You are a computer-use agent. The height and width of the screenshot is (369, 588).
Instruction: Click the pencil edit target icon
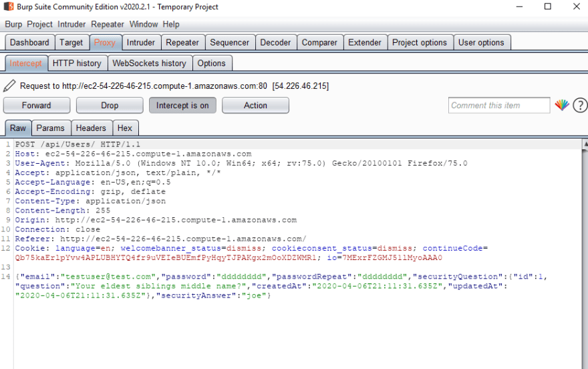pyautogui.click(x=9, y=86)
